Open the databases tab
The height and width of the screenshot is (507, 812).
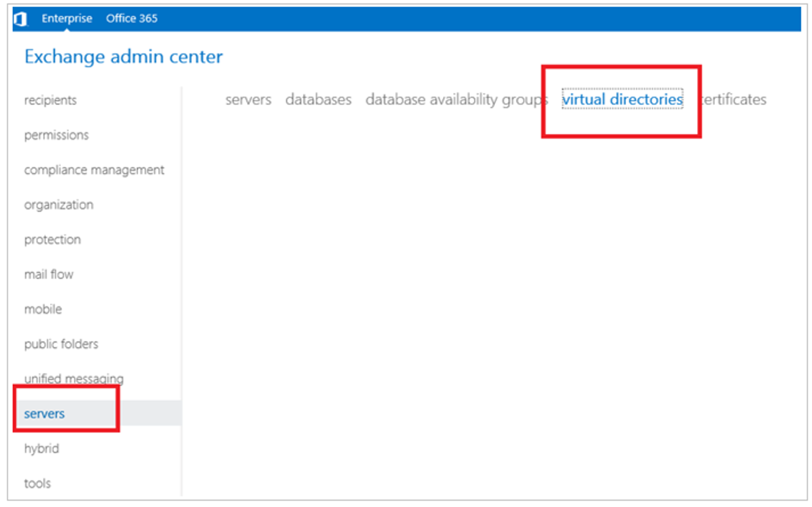tap(318, 100)
